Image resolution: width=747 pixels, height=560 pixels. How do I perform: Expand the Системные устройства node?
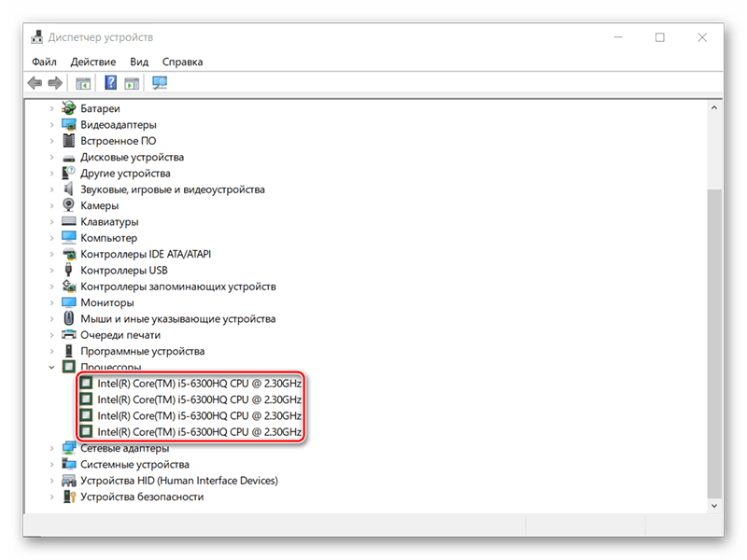click(52, 464)
